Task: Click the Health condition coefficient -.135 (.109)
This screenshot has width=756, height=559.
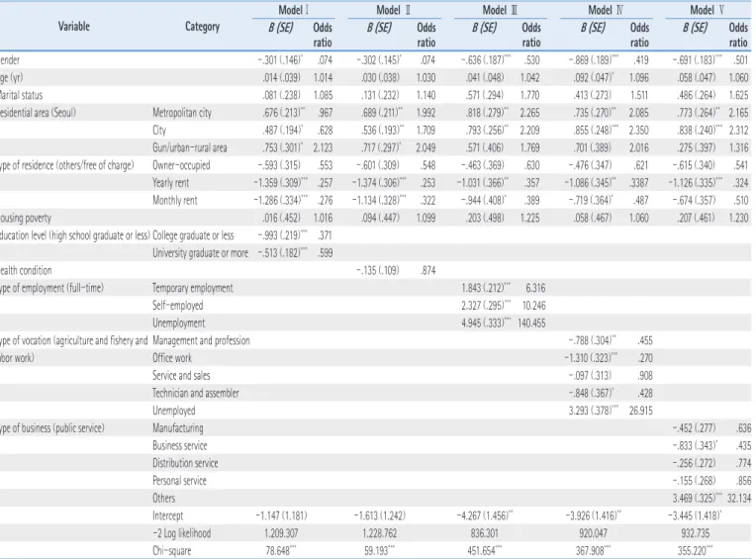Action: click(378, 270)
